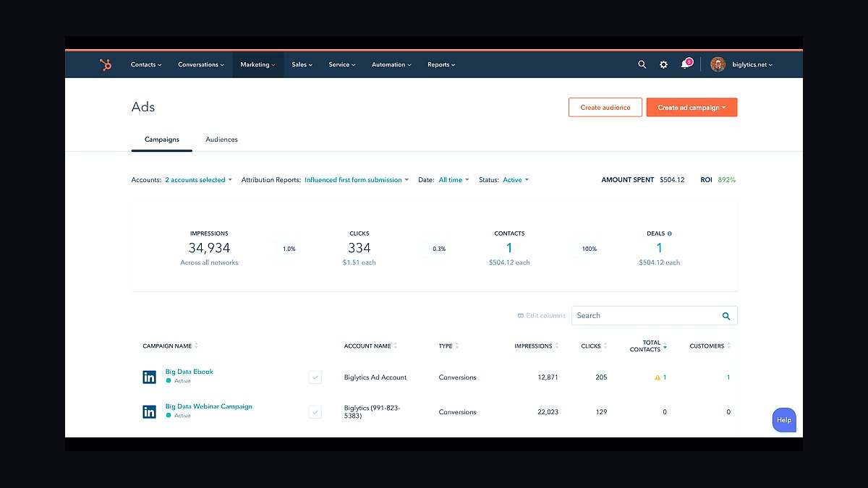
Task: Open the Create ad campaign dropdown button
Action: coord(692,108)
